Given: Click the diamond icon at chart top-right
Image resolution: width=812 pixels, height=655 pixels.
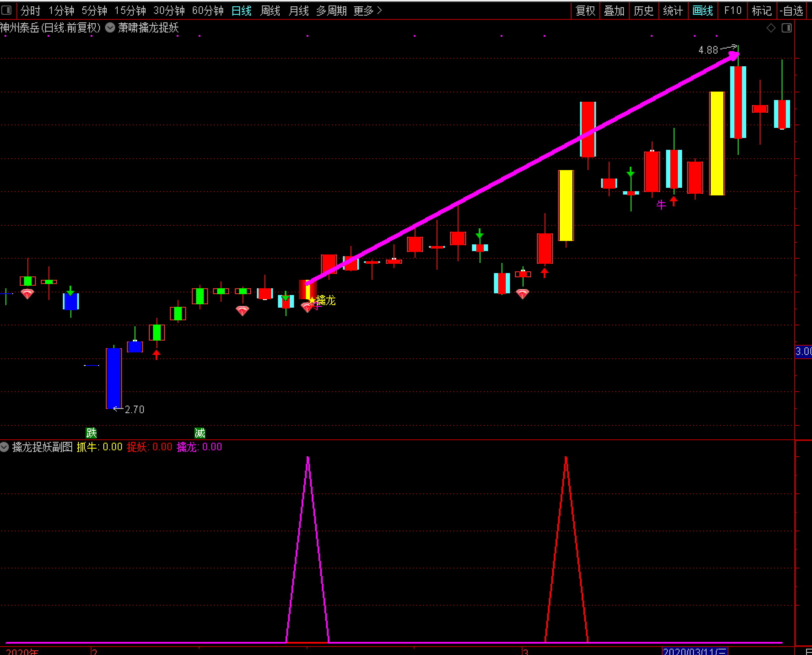Looking at the screenshot, I should point(771,28).
